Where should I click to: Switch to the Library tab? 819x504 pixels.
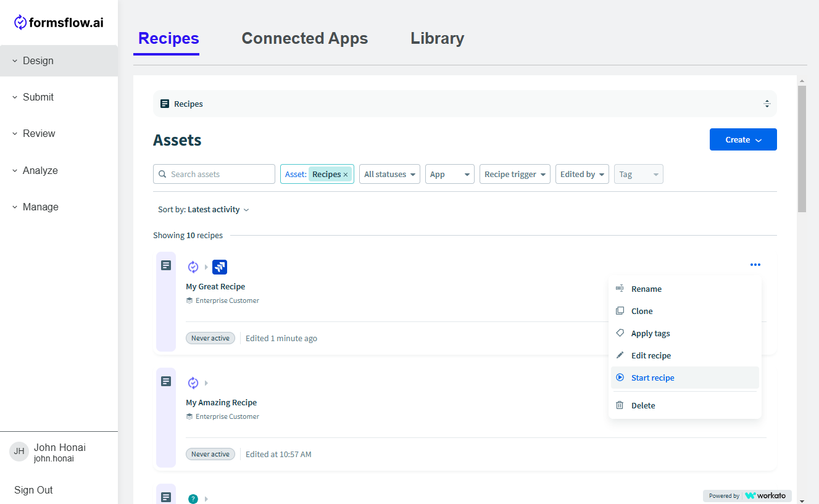pos(437,38)
